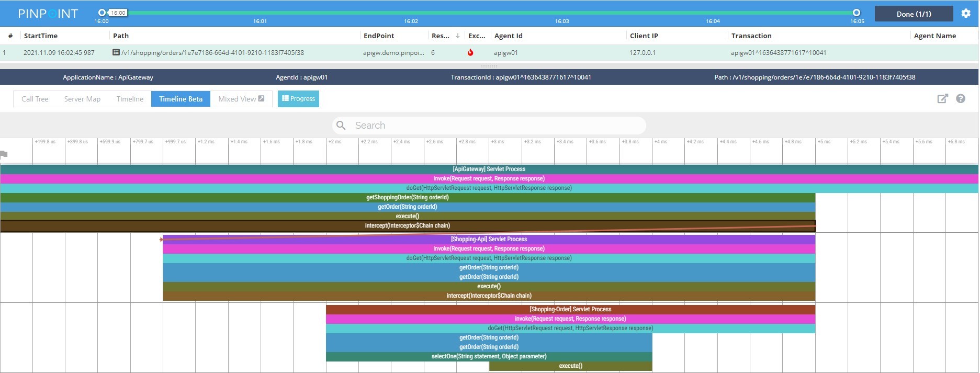The height and width of the screenshot is (373, 980).
Task: Click the Progress button
Action: [x=298, y=99]
